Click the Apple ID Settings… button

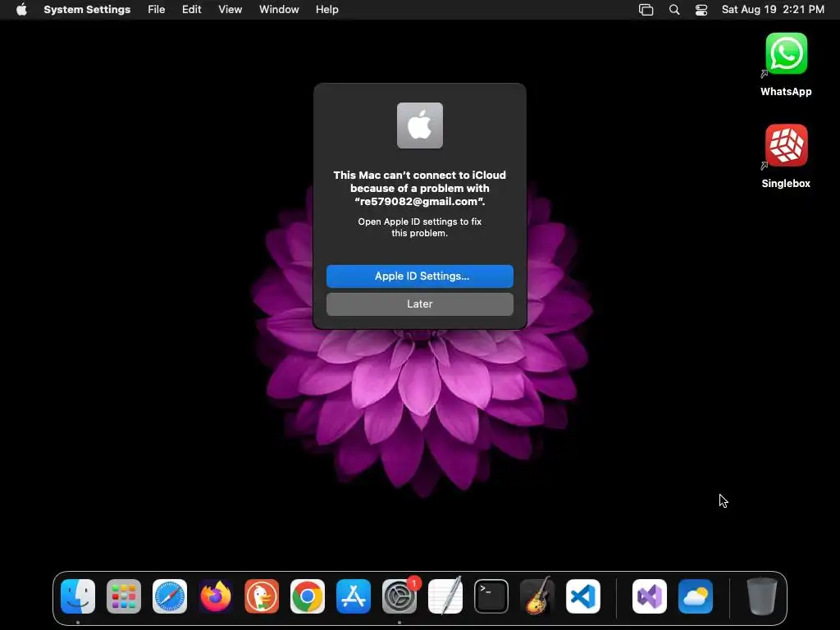420,276
